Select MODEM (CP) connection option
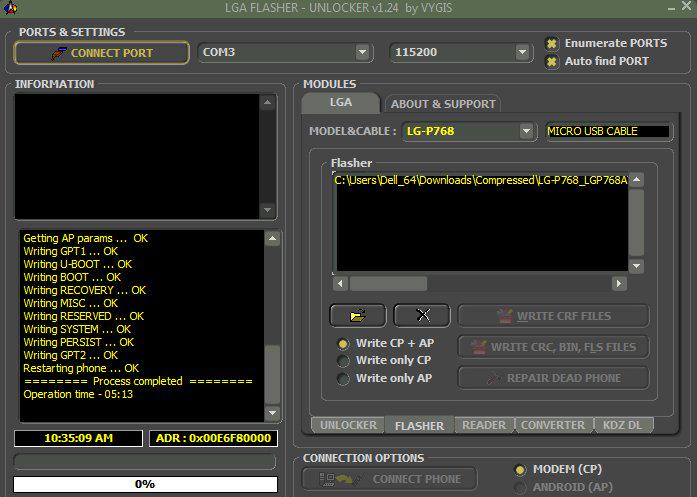697x497 pixels. pyautogui.click(x=519, y=469)
